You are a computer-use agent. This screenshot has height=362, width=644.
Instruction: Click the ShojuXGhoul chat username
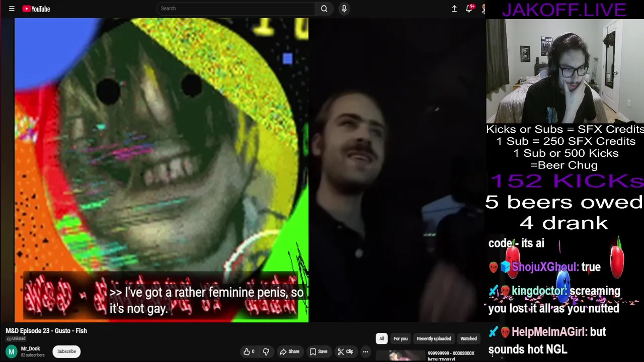[545, 267]
